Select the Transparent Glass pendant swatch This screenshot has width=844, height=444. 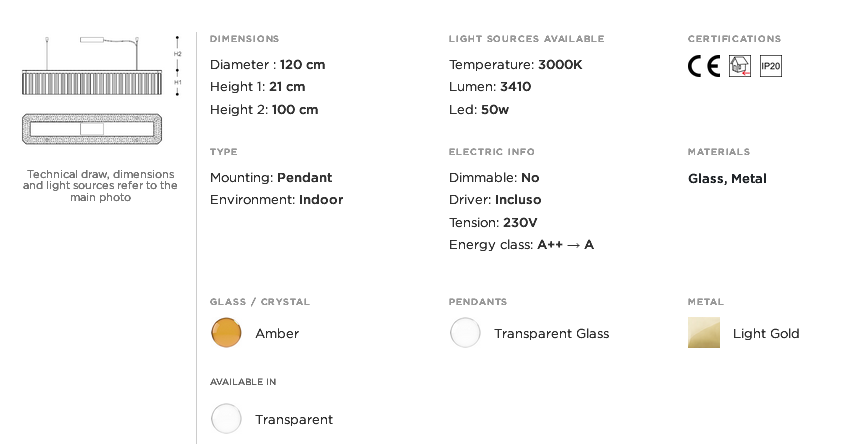tap(465, 333)
